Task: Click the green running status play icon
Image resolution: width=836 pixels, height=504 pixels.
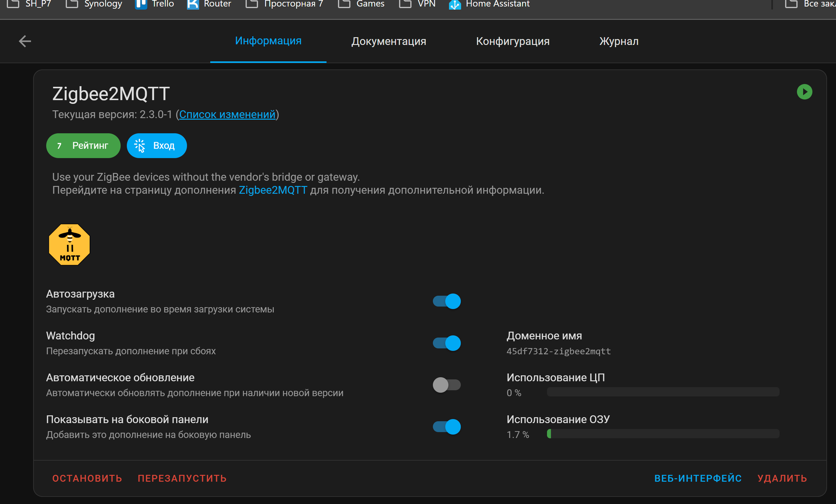Action: click(x=804, y=92)
